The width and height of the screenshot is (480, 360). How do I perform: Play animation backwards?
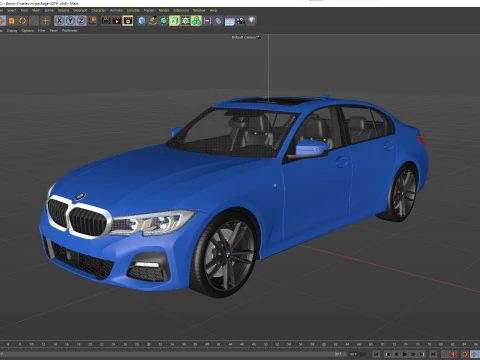pos(396,354)
